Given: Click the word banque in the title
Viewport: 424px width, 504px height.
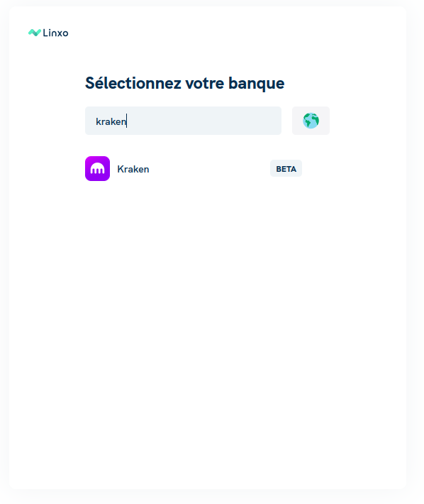Looking at the screenshot, I should 257,84.
